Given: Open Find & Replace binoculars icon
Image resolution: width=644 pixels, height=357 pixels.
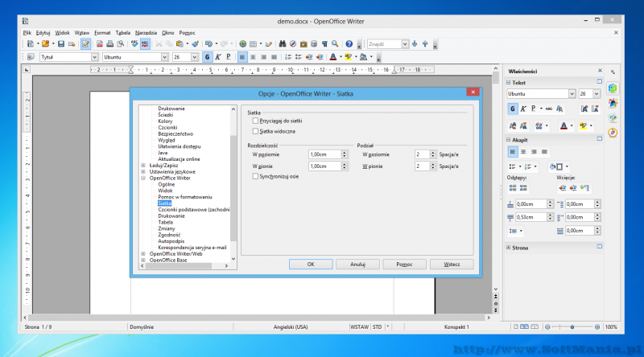Looking at the screenshot, I should pyautogui.click(x=283, y=44).
